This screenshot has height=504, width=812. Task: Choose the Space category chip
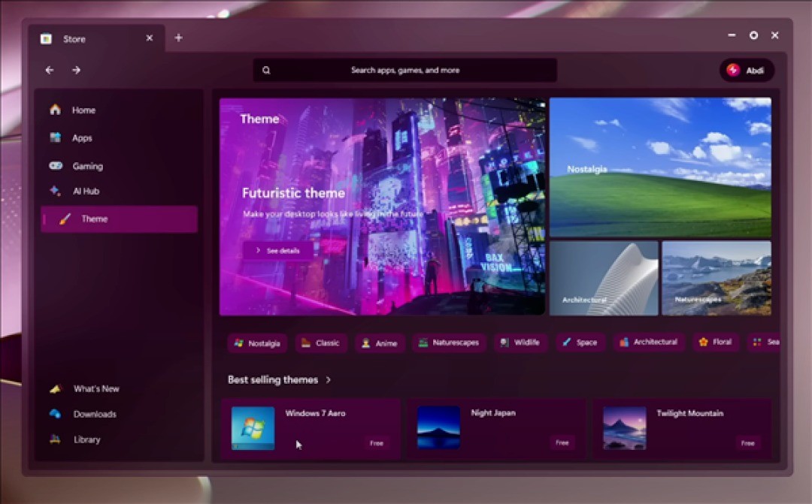(580, 343)
